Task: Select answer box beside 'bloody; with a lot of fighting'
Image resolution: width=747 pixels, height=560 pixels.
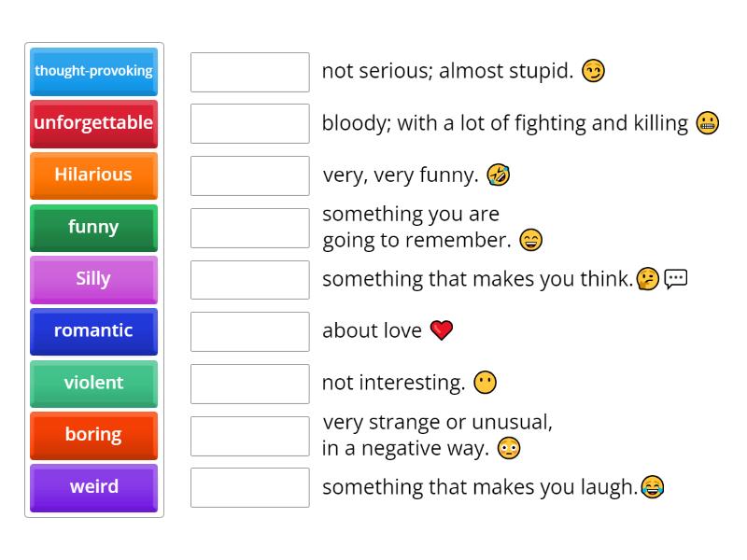Action: (249, 123)
